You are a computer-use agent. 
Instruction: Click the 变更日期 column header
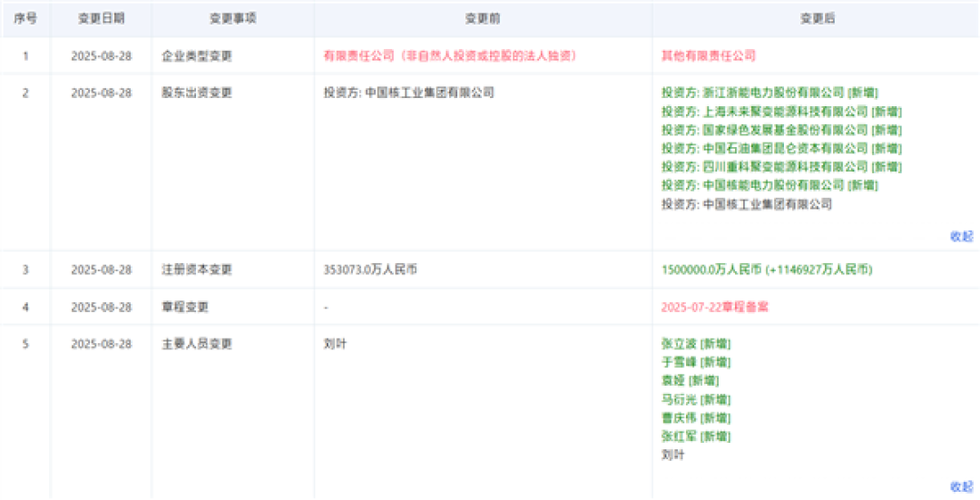[102, 19]
